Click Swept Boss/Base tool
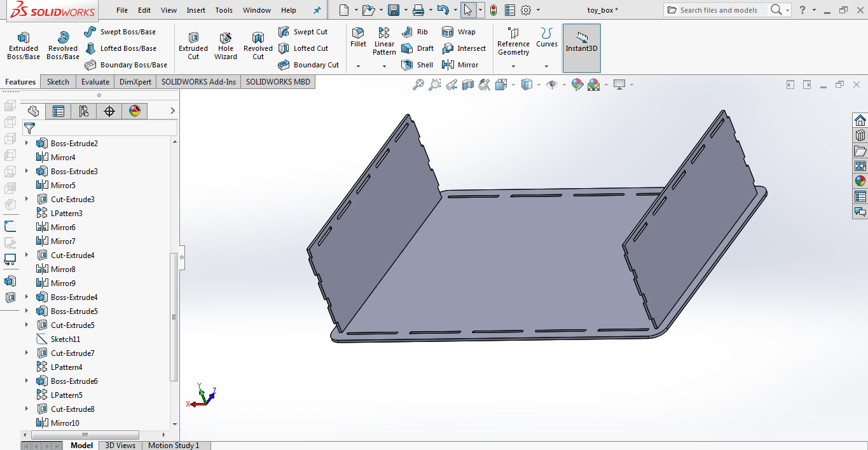The width and height of the screenshot is (868, 450). click(120, 32)
